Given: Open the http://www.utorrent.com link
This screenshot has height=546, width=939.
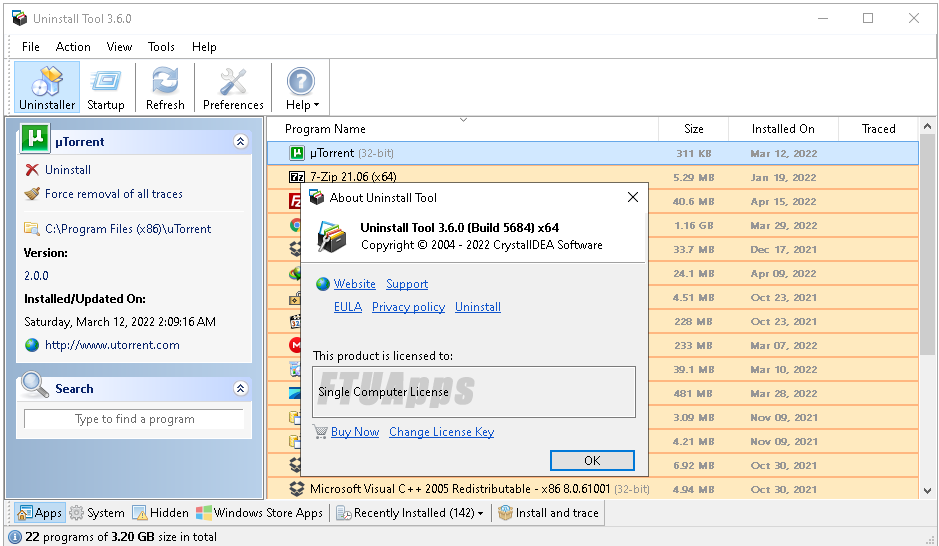Looking at the screenshot, I should pyautogui.click(x=112, y=345).
